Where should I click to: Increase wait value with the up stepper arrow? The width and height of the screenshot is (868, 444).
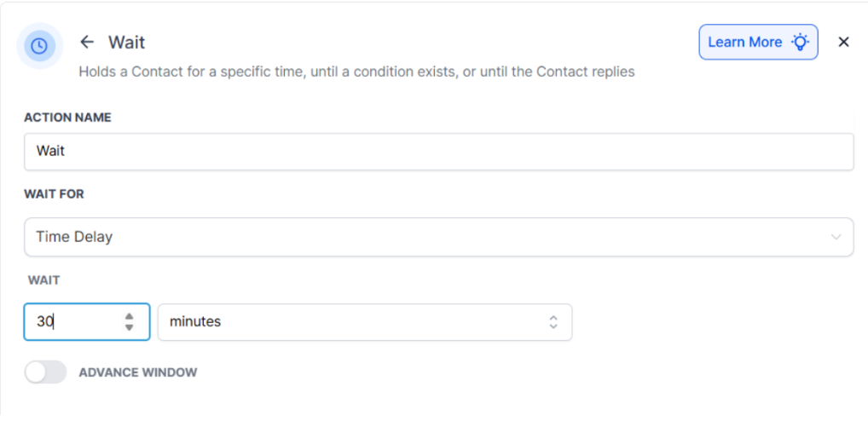point(129,316)
